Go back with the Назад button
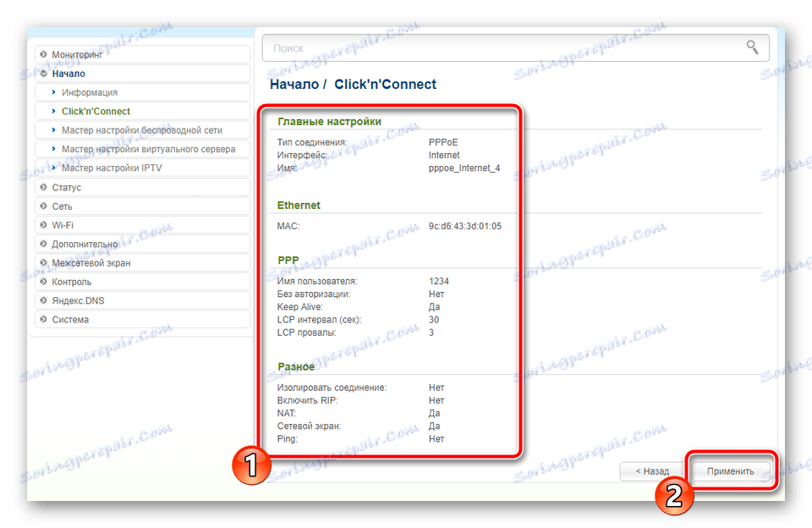 coord(652,471)
